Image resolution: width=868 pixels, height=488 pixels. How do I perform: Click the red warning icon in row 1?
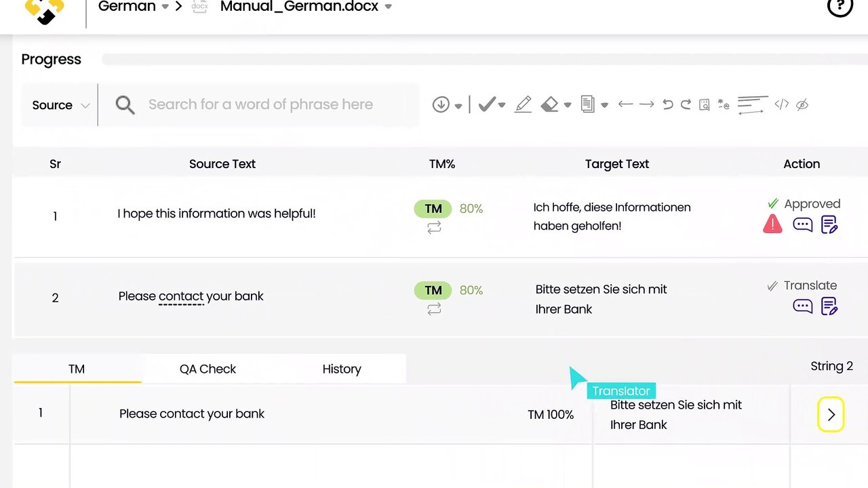pos(772,224)
